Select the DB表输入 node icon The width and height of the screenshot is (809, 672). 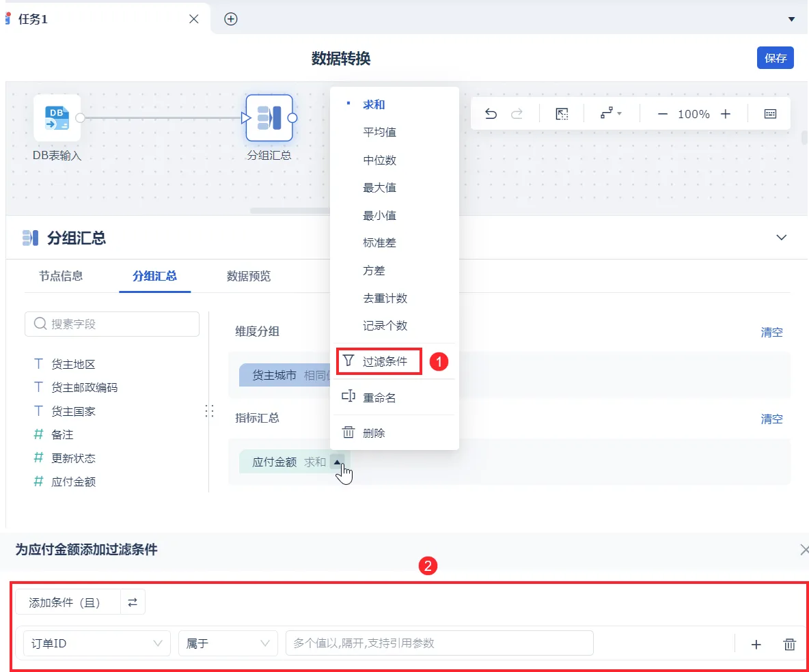coord(57,117)
